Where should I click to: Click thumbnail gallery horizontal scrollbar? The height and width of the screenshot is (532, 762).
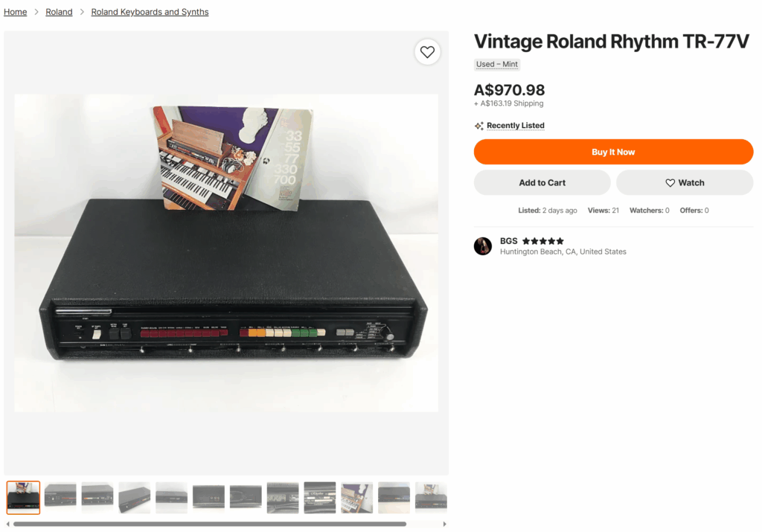[x=209, y=524]
